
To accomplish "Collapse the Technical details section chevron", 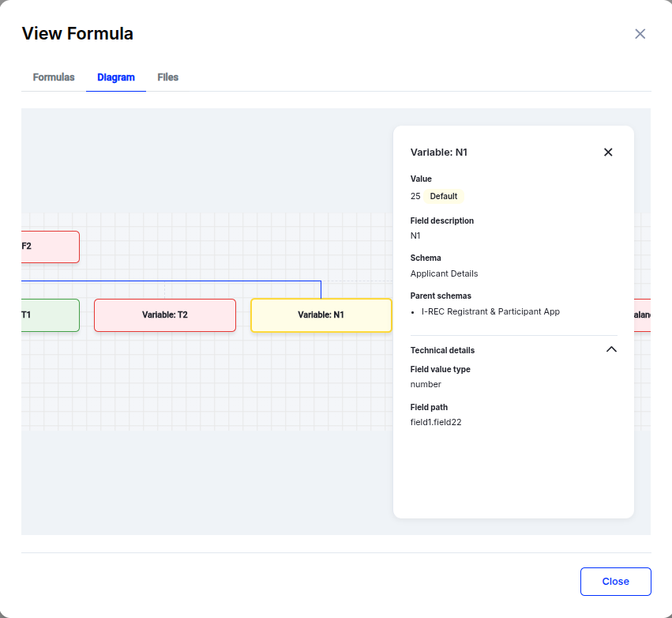I will [611, 349].
